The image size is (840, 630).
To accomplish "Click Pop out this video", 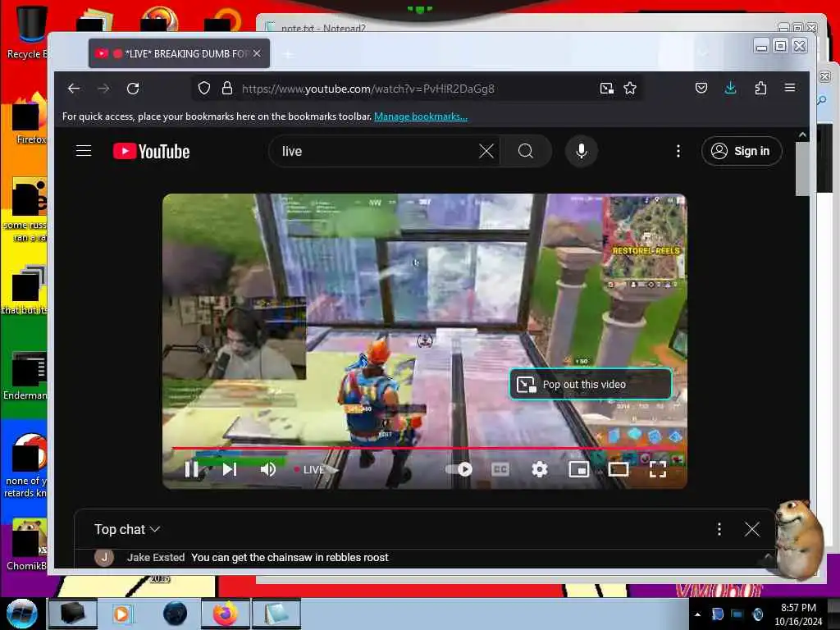I will click(591, 384).
